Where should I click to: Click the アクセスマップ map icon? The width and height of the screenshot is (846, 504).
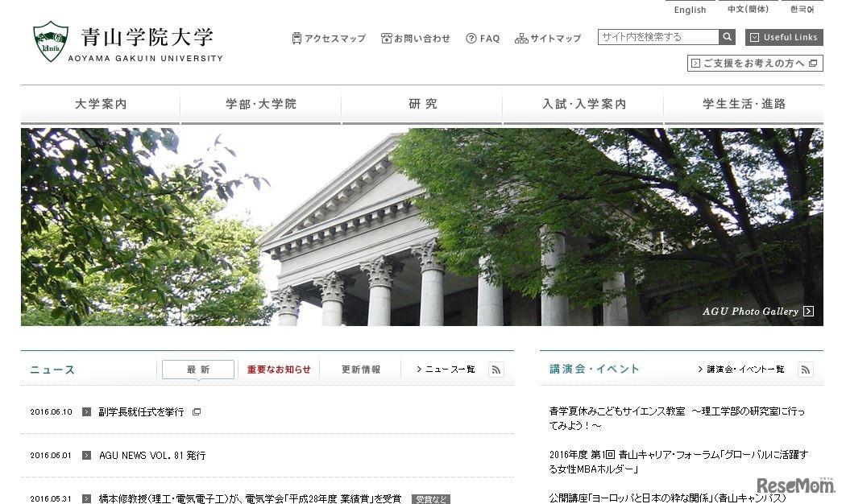[x=298, y=37]
